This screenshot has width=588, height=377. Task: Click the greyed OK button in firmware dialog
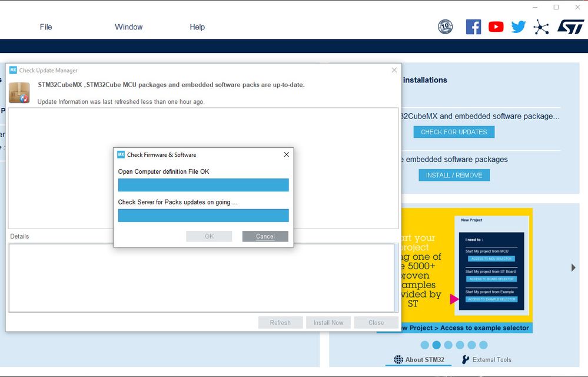[209, 236]
